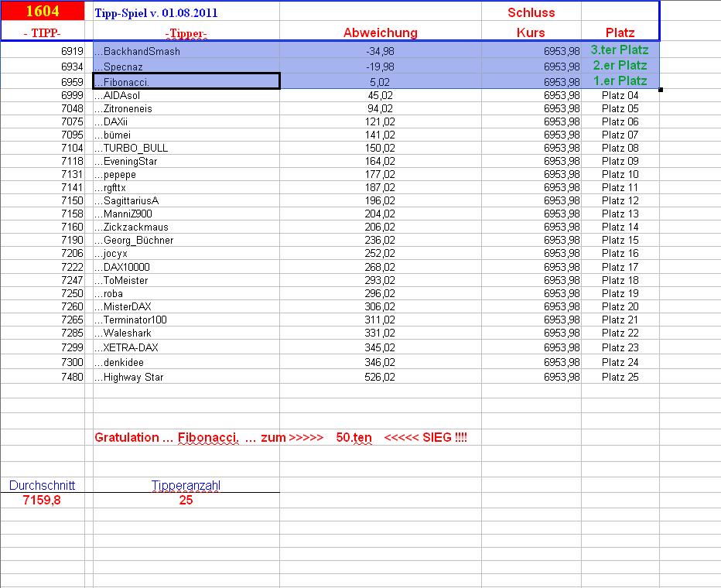Select the SagittariusA tipper cell
The width and height of the screenshot is (721, 588).
pos(186,200)
